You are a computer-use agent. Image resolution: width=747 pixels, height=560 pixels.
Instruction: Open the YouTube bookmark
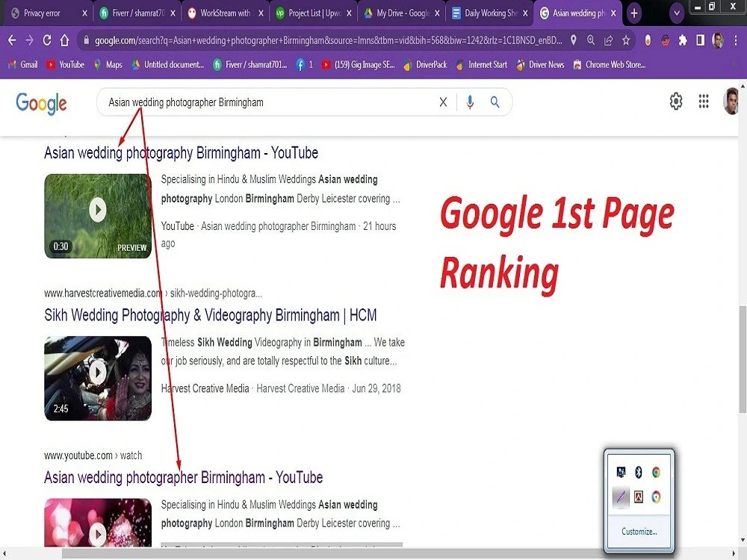coord(65,65)
